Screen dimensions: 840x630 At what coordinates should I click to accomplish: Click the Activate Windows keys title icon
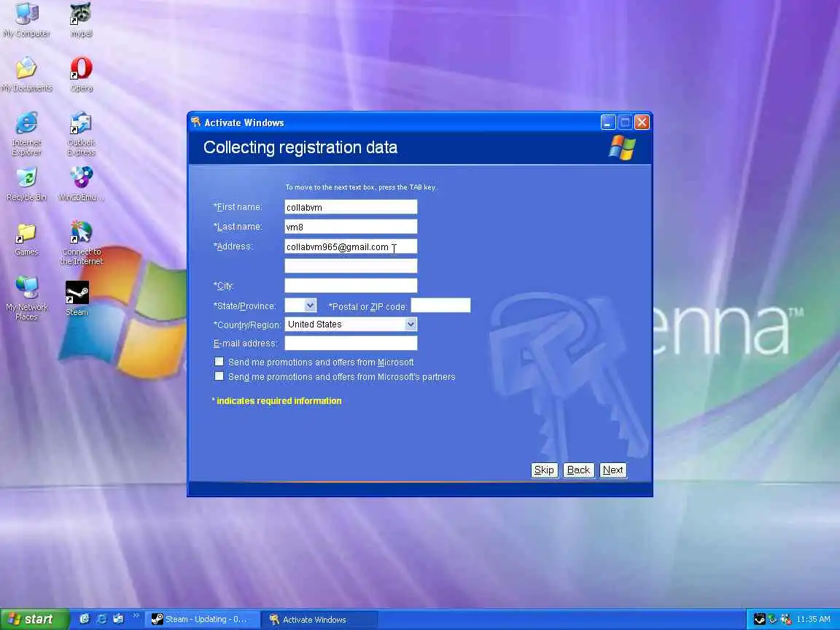[x=195, y=122]
